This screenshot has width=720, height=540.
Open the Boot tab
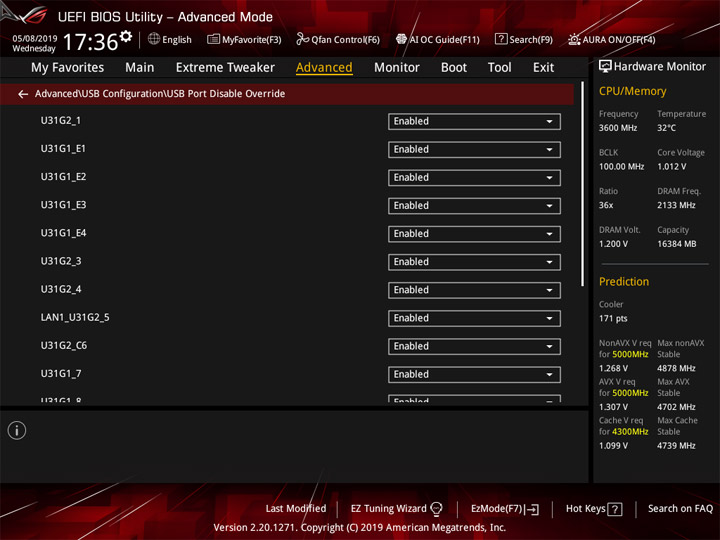click(454, 68)
